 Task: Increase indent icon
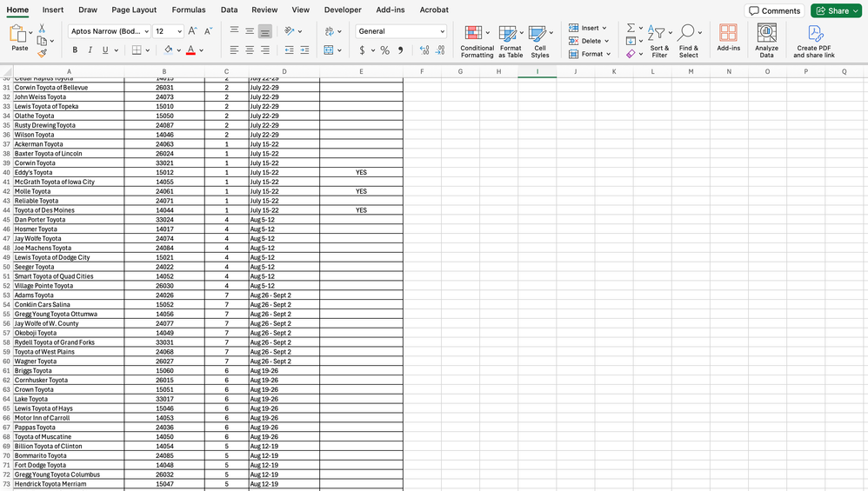point(304,50)
